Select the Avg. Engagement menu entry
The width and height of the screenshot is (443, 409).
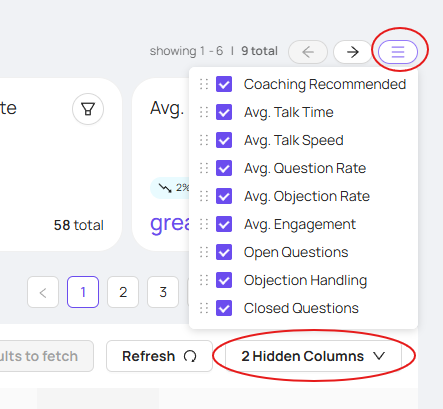click(x=300, y=224)
